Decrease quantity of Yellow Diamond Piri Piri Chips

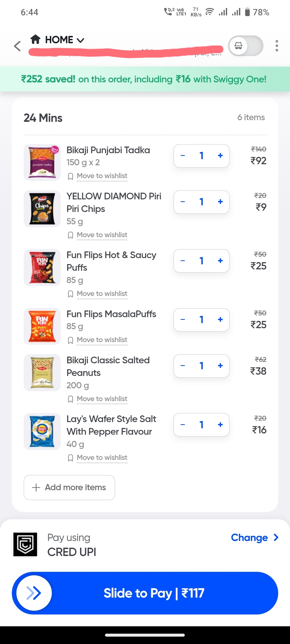[183, 202]
